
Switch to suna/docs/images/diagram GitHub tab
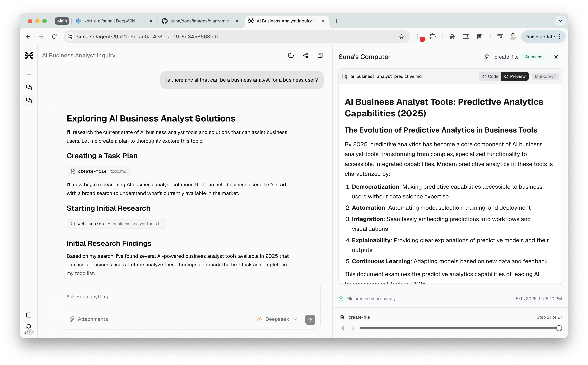click(200, 21)
